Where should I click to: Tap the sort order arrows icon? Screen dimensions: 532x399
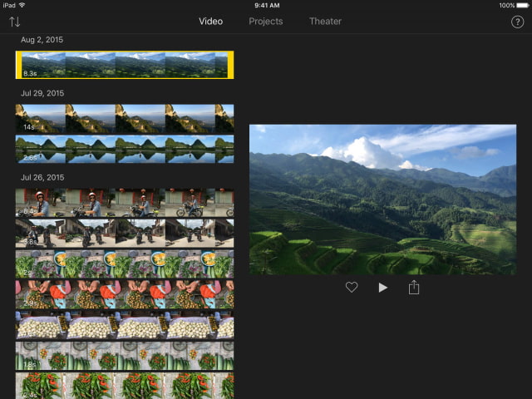[x=15, y=22]
